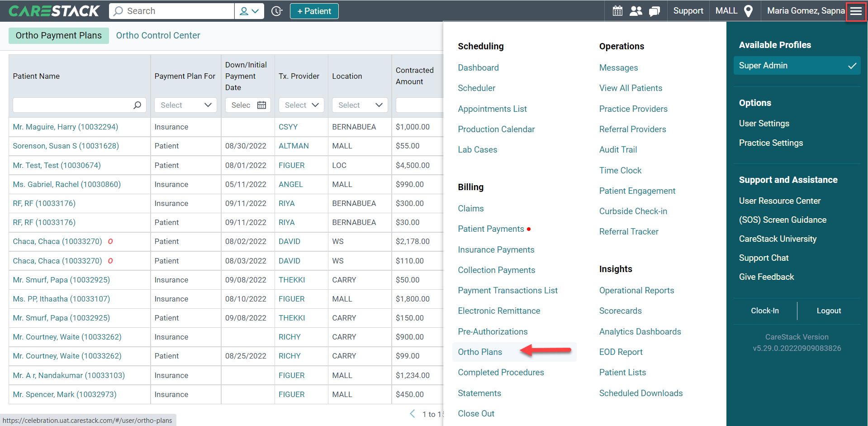Open the calendar icon in top bar
This screenshot has width=868, height=426.
617,11
